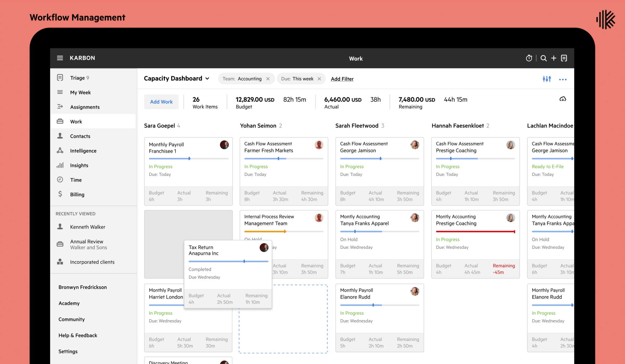Image resolution: width=625 pixels, height=364 pixels.
Task: Click the My Week list icon
Action: (x=60, y=92)
